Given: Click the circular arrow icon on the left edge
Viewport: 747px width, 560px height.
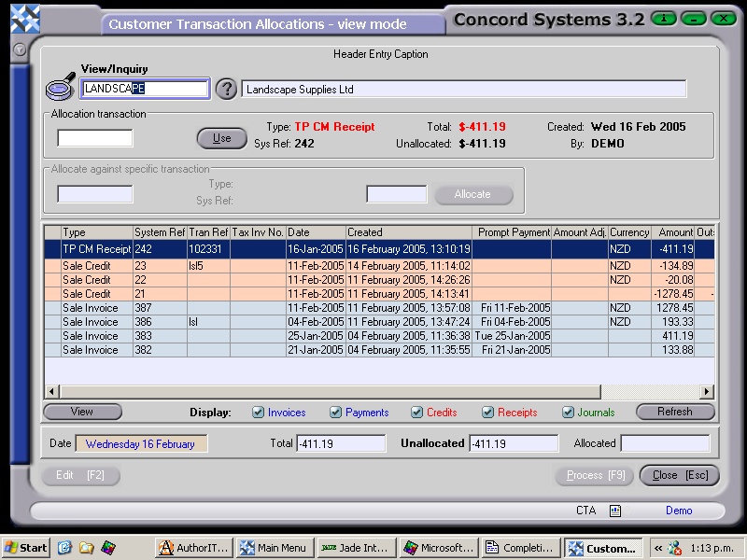Looking at the screenshot, I should pyautogui.click(x=19, y=49).
